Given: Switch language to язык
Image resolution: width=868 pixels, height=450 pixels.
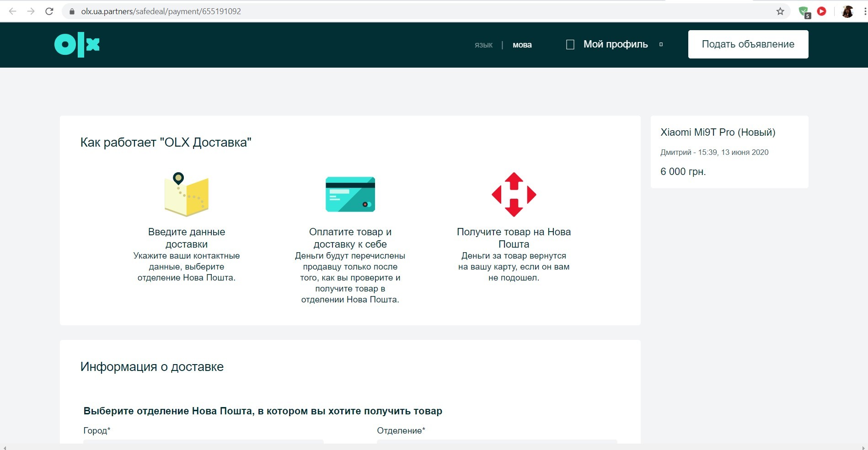Looking at the screenshot, I should tap(483, 45).
